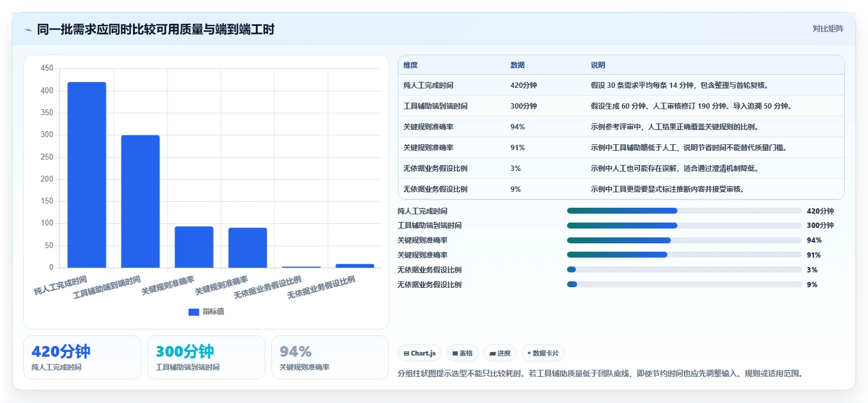The height and width of the screenshot is (403, 868).
Task: Click the 工具辅助端到端时间 bar in chart
Action: tap(140, 202)
